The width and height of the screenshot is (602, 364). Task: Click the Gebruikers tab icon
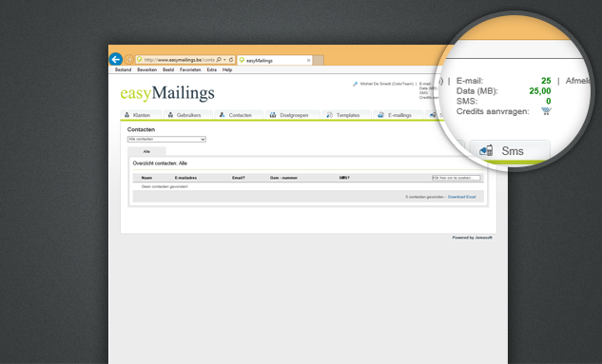click(x=170, y=115)
